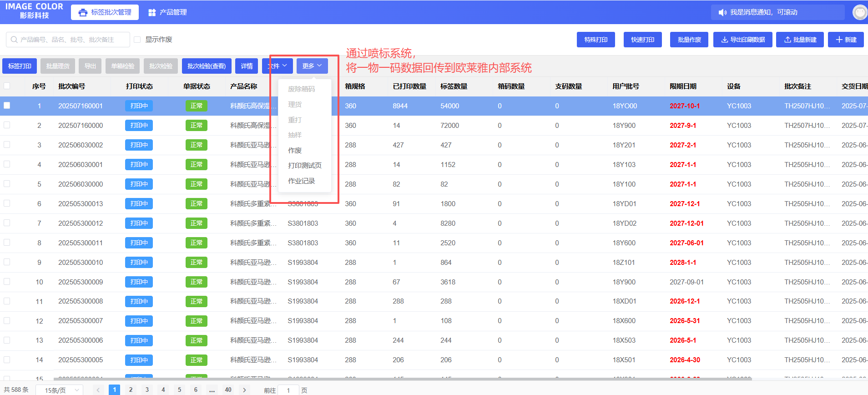Click the 快速打印 button
Image resolution: width=868 pixels, height=395 pixels.
pyautogui.click(x=642, y=40)
